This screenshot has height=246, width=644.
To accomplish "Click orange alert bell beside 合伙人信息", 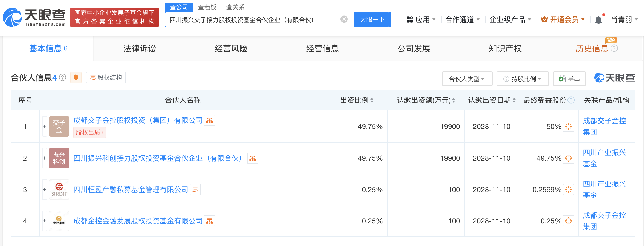I will [76, 78].
